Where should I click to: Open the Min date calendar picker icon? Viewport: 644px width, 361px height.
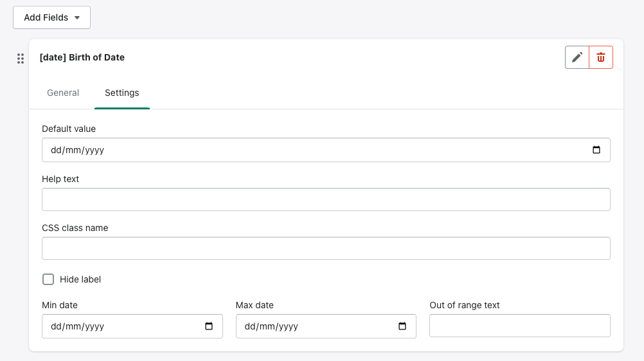209,326
